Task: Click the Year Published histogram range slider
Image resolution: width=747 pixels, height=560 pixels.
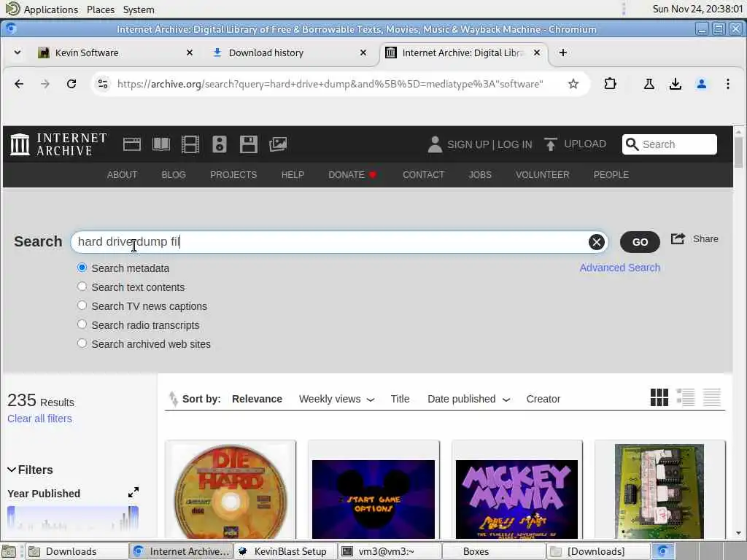Action: tap(73, 518)
